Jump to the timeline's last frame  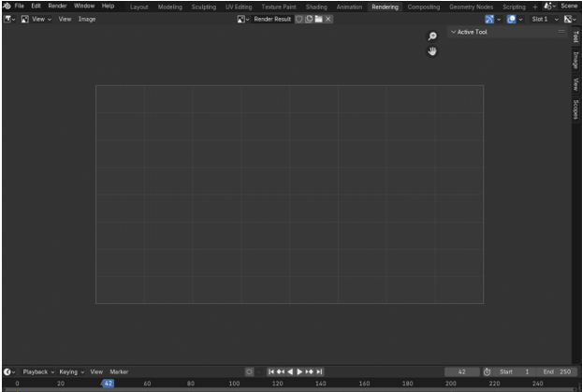320,371
